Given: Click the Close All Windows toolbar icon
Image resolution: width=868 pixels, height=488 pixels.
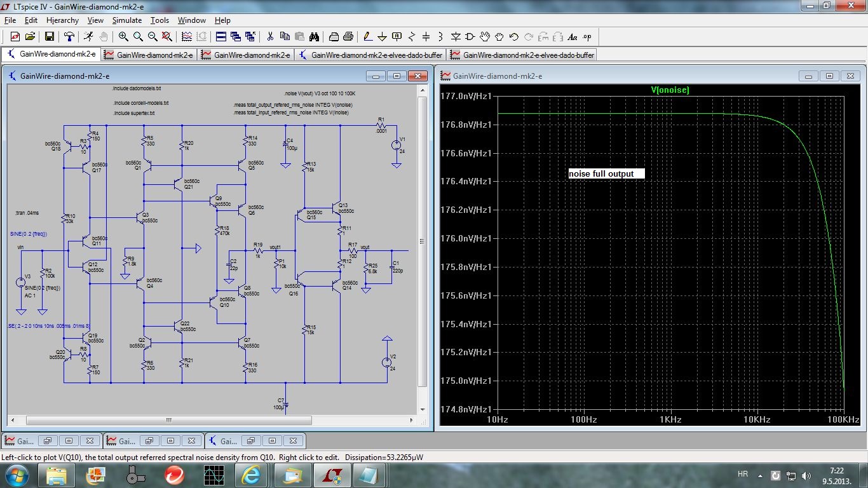Looking at the screenshot, I should [250, 36].
